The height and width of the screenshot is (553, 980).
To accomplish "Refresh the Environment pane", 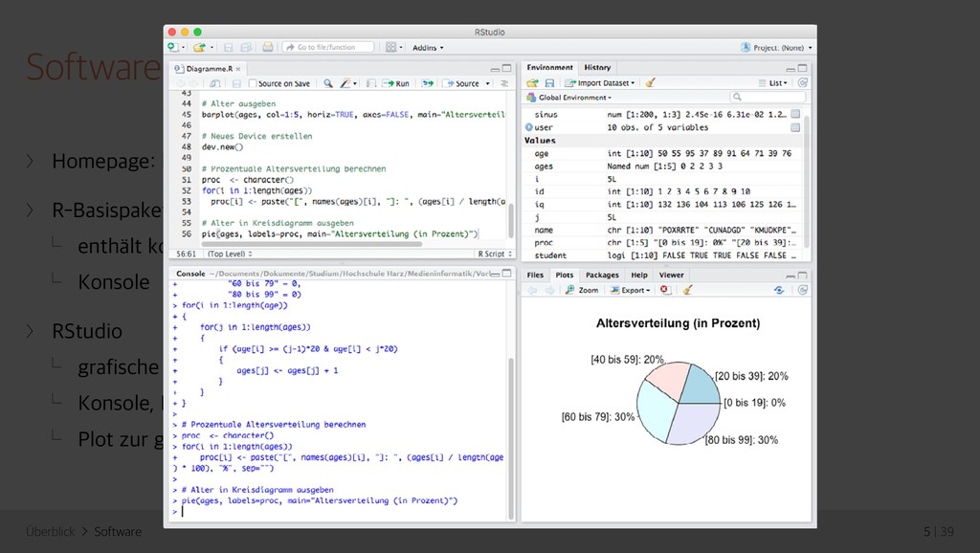I will 803,82.
